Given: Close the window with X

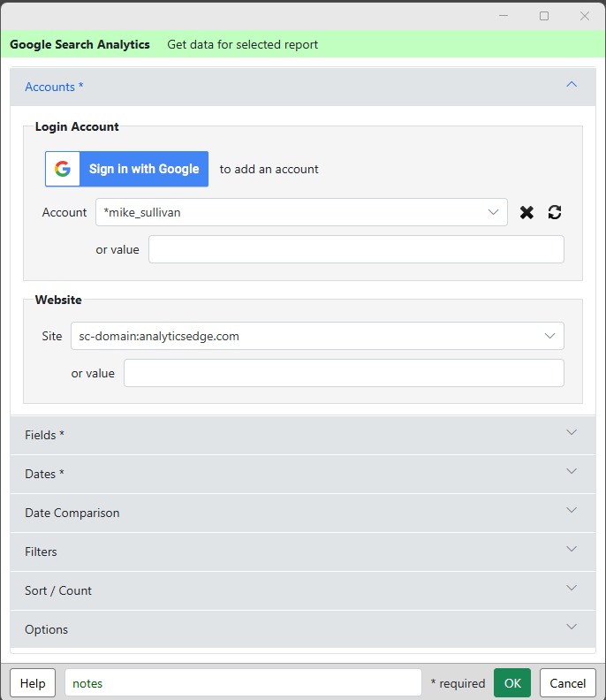Looking at the screenshot, I should pyautogui.click(x=585, y=16).
